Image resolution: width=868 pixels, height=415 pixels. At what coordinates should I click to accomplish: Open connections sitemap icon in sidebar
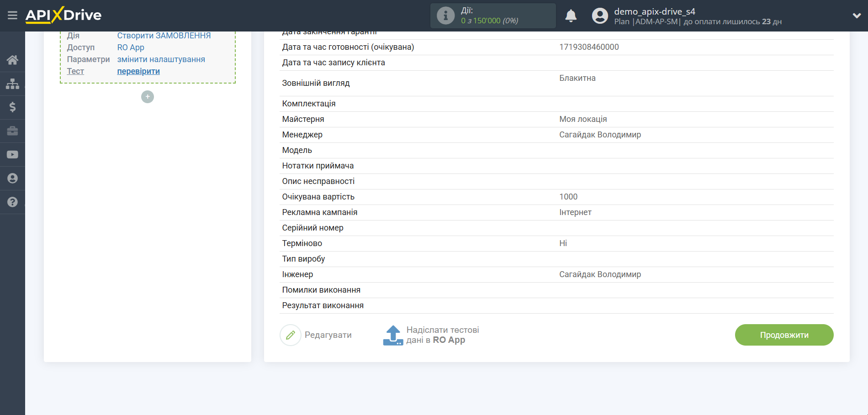click(12, 84)
